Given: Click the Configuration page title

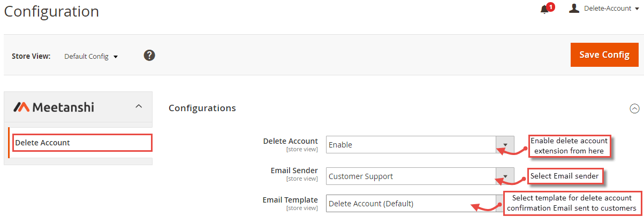Looking at the screenshot, I should pyautogui.click(x=51, y=11).
